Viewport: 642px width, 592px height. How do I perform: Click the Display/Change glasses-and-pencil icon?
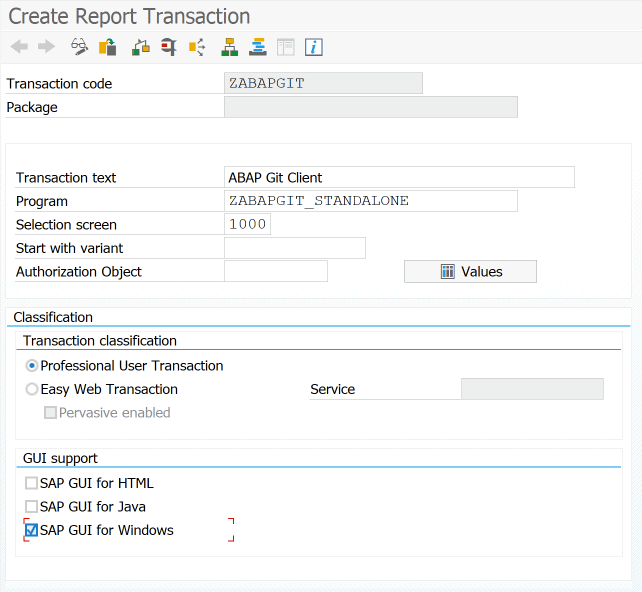pyautogui.click(x=79, y=47)
